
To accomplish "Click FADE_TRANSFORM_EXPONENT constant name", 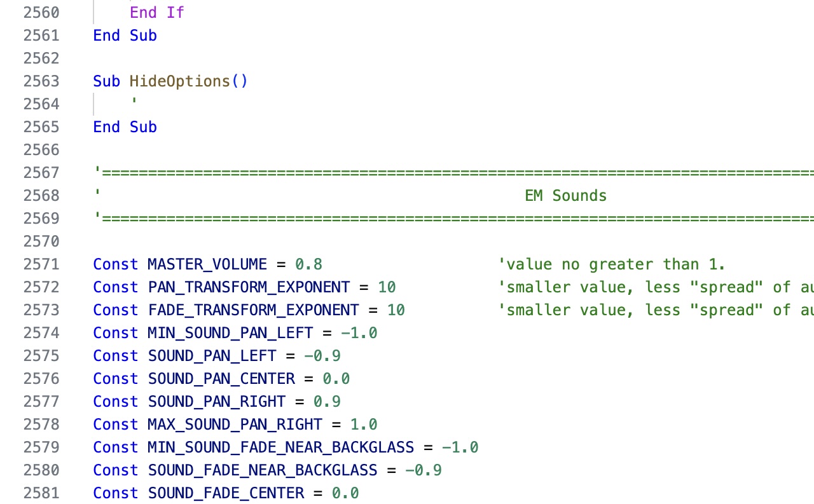I will [x=254, y=310].
